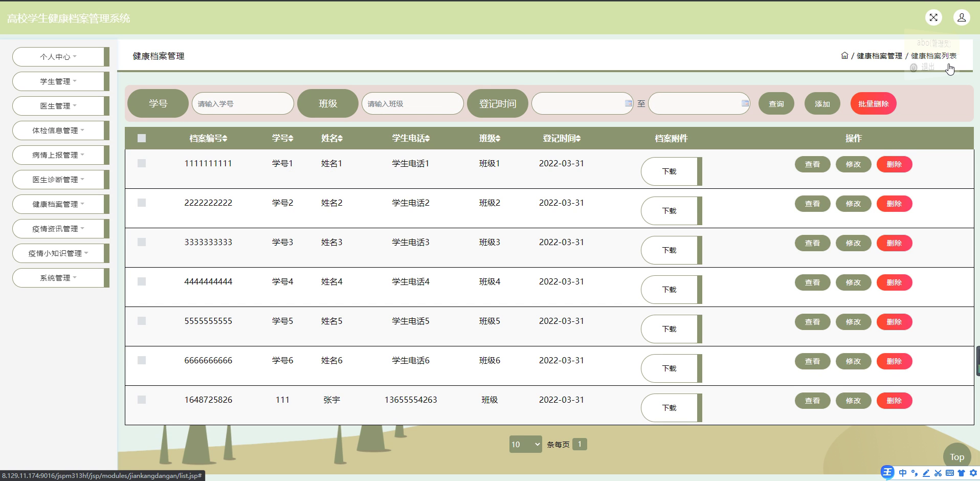Download attachment for archive 1111111111
Screen dimensions: 980x481
pos(671,171)
